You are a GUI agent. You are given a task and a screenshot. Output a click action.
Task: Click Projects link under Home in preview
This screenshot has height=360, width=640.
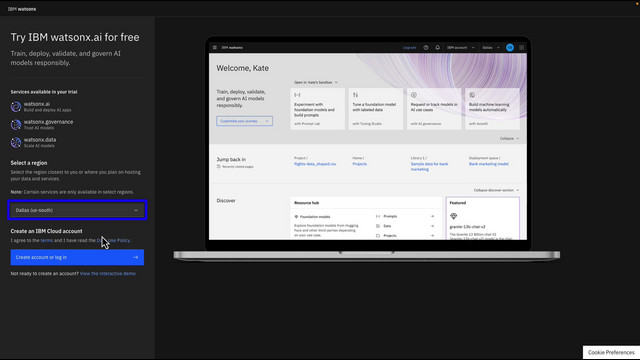click(x=360, y=164)
